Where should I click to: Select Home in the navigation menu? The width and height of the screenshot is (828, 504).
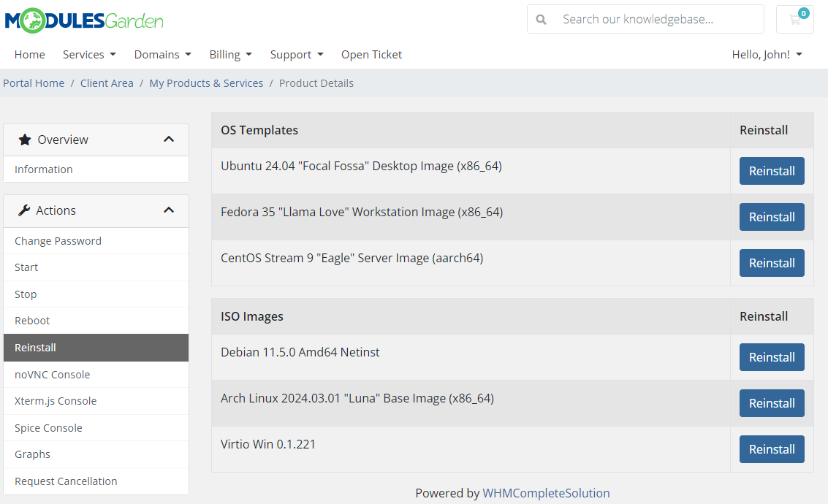(x=29, y=54)
